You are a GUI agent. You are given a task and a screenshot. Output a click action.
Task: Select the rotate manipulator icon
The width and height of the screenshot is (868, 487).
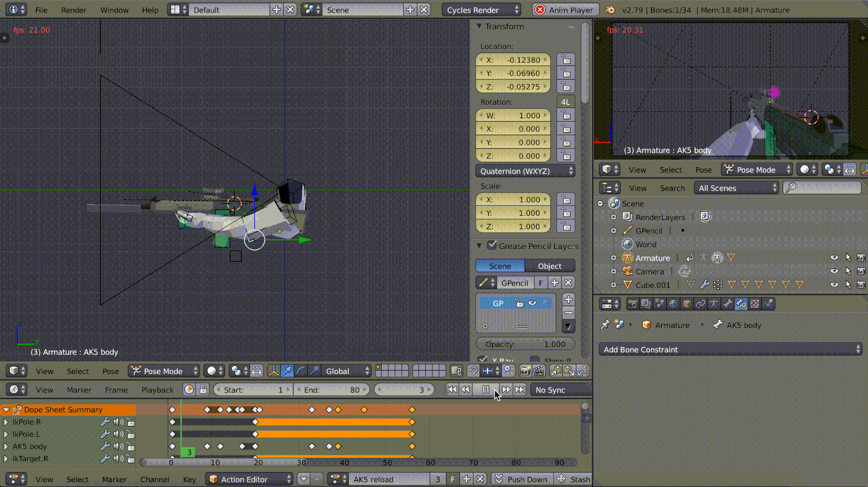301,371
